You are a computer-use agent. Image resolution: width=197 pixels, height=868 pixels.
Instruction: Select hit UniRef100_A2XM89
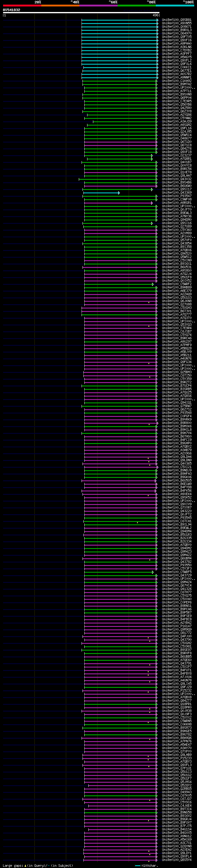(177, 233)
